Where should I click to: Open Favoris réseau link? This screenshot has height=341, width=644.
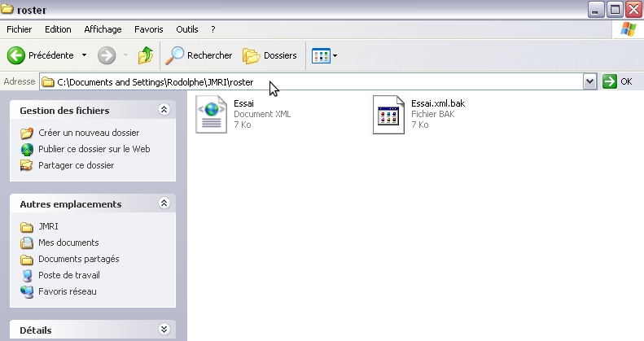[x=68, y=291]
